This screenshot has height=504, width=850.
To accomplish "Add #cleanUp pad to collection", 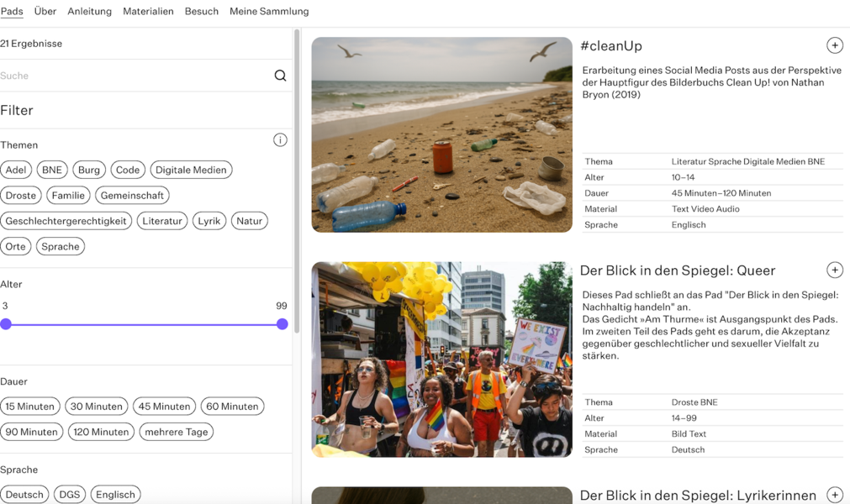I will [834, 45].
